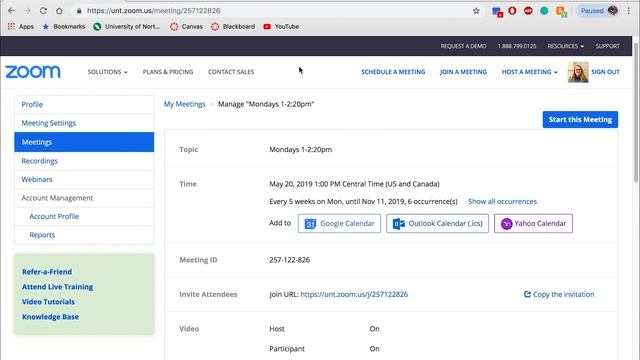Click Sign Out
Viewport: 640px width, 360px height.
605,72
